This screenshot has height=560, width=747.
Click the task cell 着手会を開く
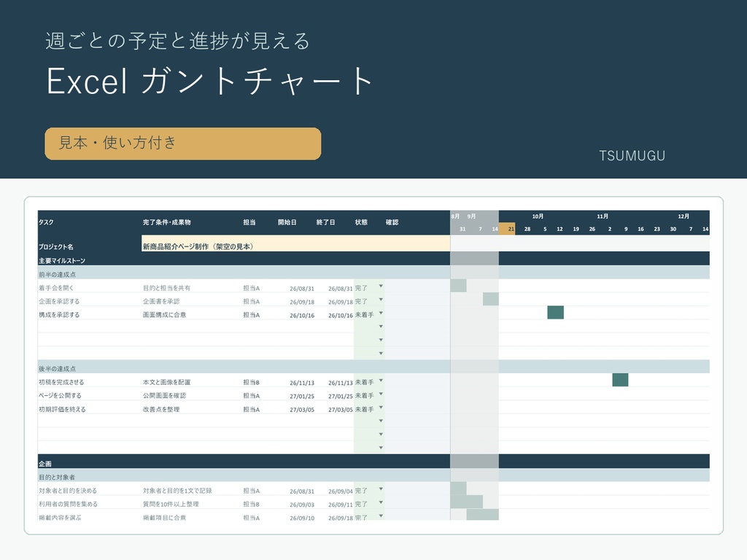coord(56,288)
